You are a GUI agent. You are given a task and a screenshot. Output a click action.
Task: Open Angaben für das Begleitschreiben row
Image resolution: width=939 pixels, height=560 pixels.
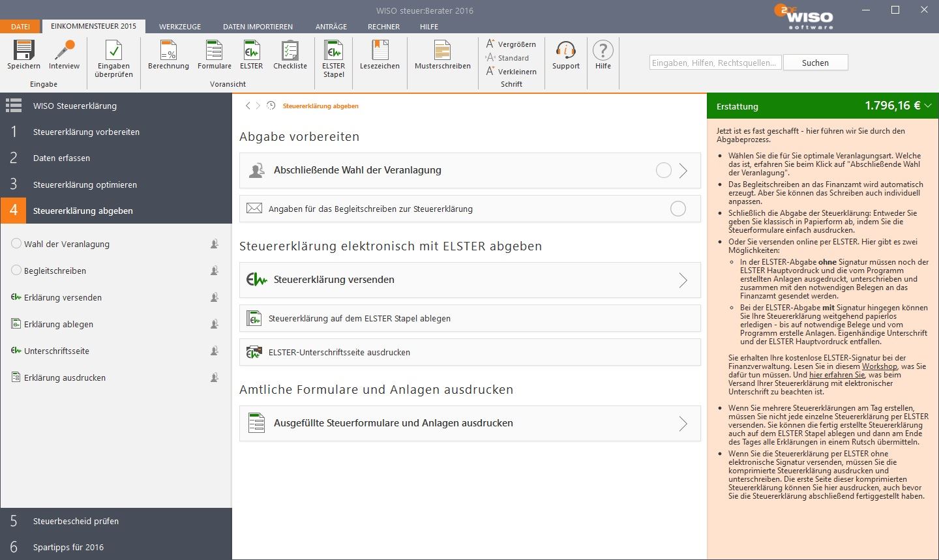pos(470,209)
